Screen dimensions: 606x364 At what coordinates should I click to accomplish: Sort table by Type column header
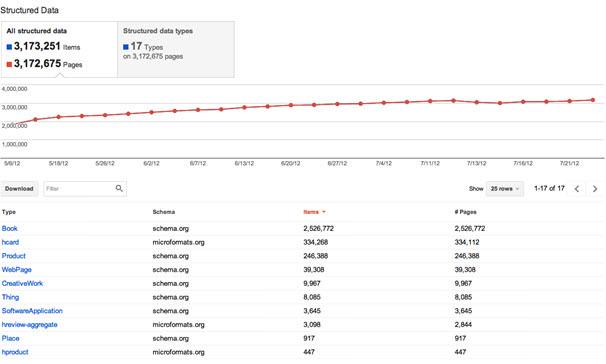click(9, 212)
